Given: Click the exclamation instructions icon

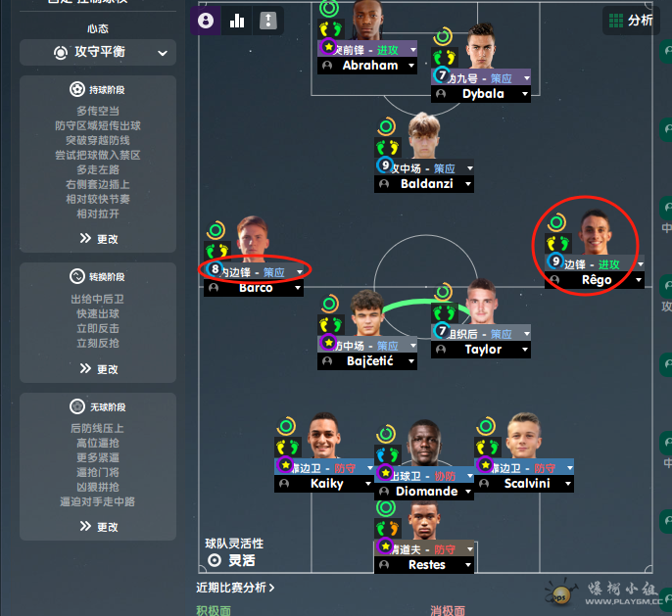Looking at the screenshot, I should pyautogui.click(x=268, y=21).
